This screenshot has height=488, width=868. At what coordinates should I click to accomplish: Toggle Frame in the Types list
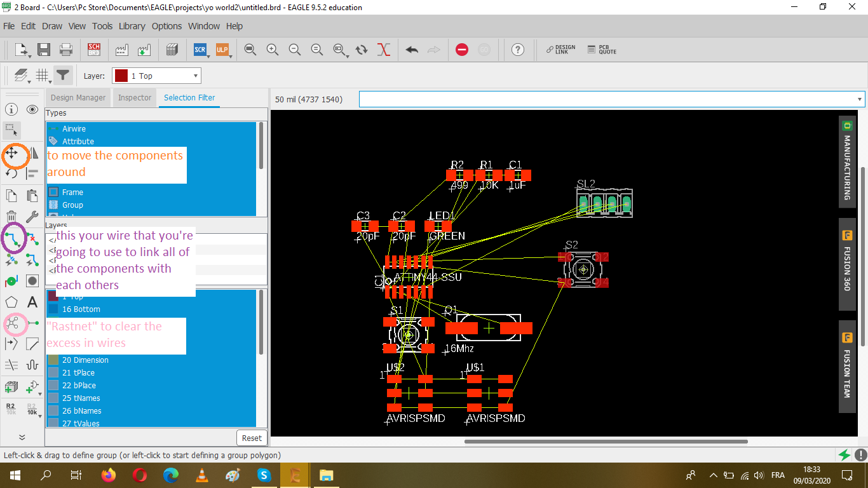pos(151,192)
